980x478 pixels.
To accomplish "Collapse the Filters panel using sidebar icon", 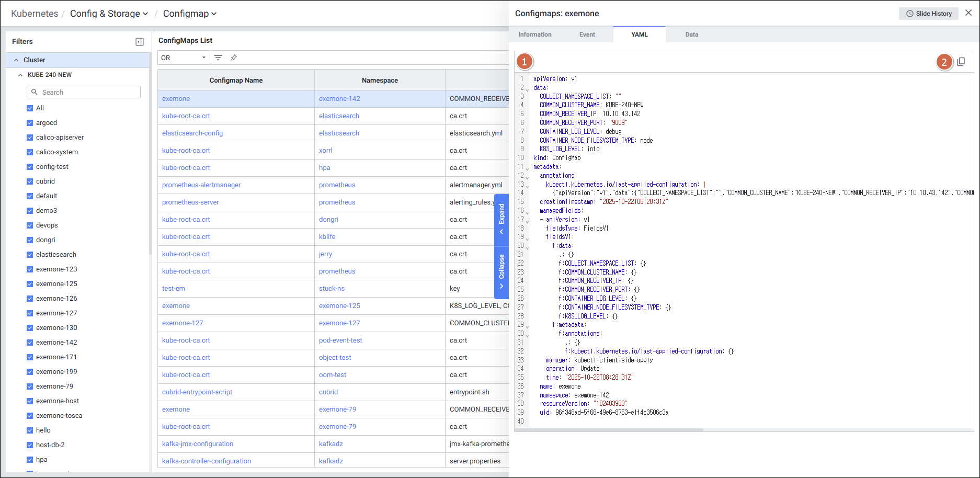I will click(x=140, y=42).
